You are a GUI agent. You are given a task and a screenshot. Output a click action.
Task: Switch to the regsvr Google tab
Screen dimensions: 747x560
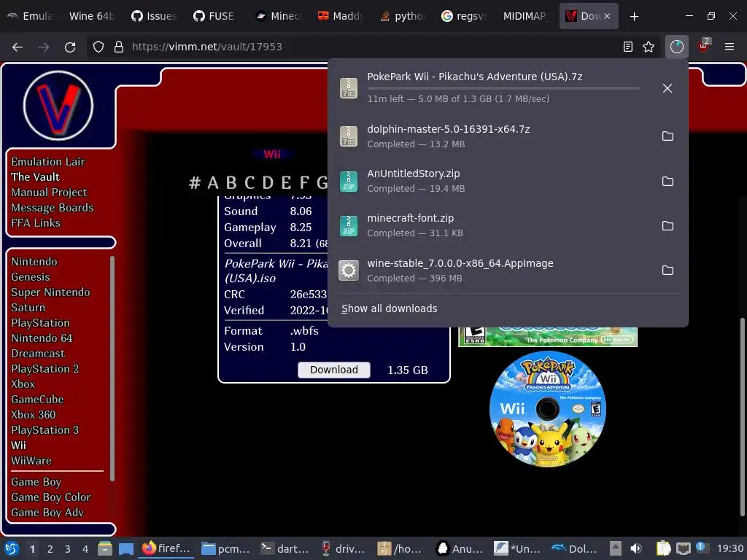(x=463, y=16)
